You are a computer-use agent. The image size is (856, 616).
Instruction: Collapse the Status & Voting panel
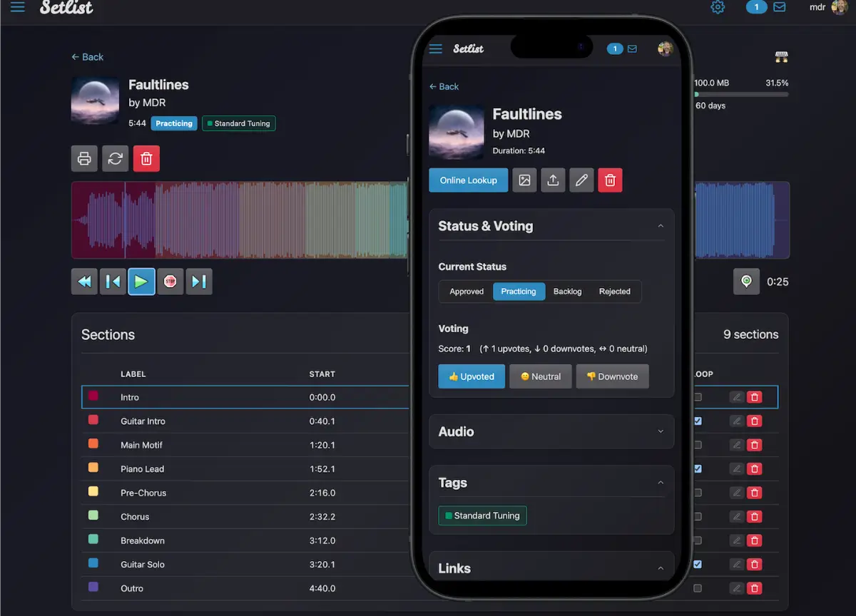[661, 226]
